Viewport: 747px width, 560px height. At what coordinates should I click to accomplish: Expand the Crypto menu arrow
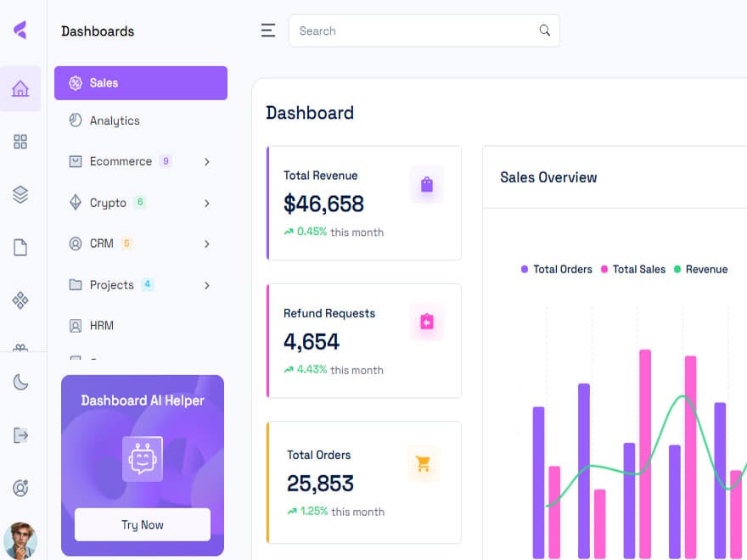tap(207, 204)
